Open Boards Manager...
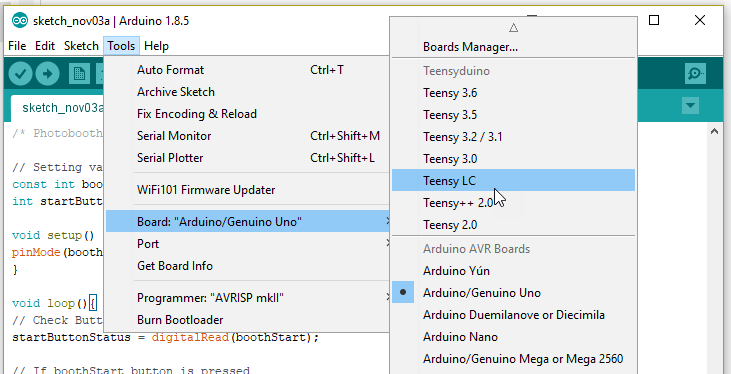Screen dimensions: 731x374 click(513, 47)
